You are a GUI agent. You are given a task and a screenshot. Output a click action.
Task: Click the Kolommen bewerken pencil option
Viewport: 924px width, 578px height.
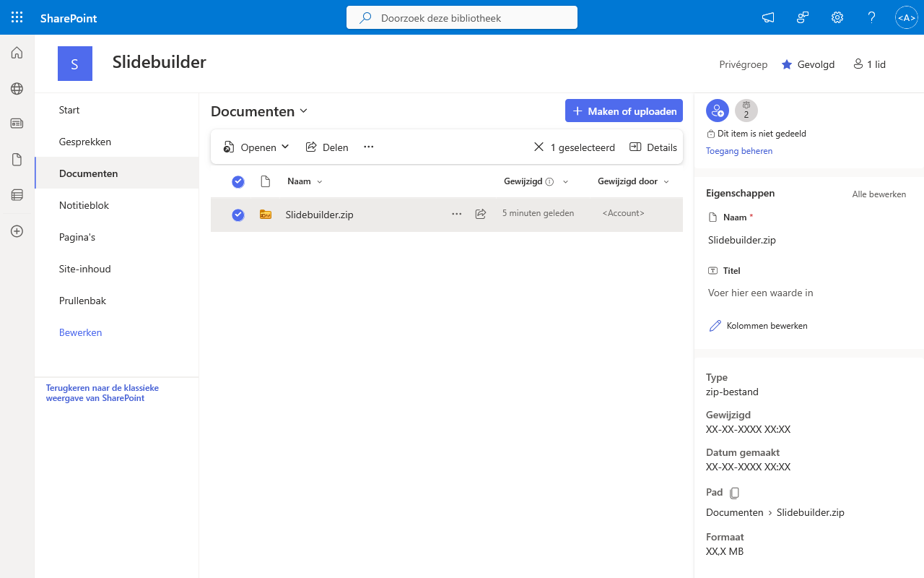coord(759,326)
